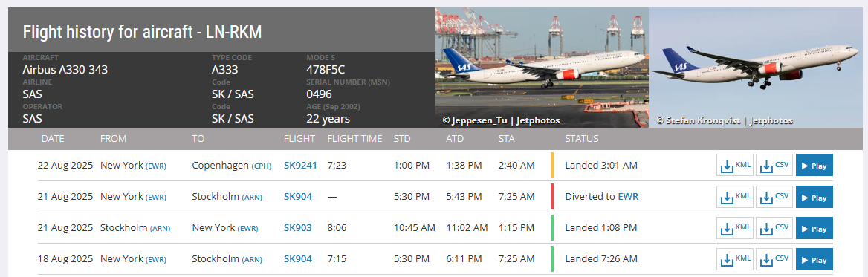Screen dimensions: 868x277
Task: Download CSV for SK903 flight
Action: coord(774,228)
